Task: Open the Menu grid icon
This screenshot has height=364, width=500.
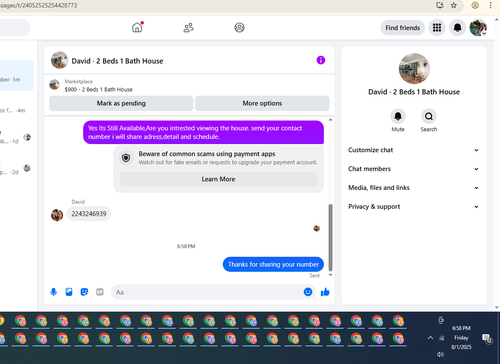Action: coord(437,28)
